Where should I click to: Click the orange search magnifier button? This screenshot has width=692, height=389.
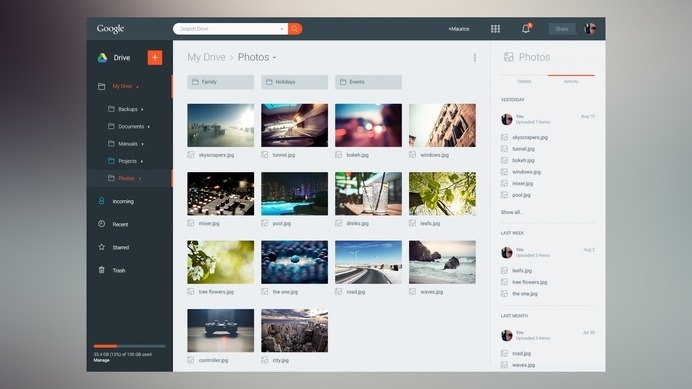click(295, 29)
